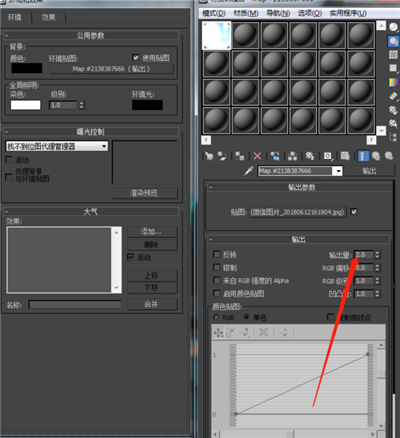400x438 pixels.
Task: Click red X Reset Map icon
Action: pos(257,156)
